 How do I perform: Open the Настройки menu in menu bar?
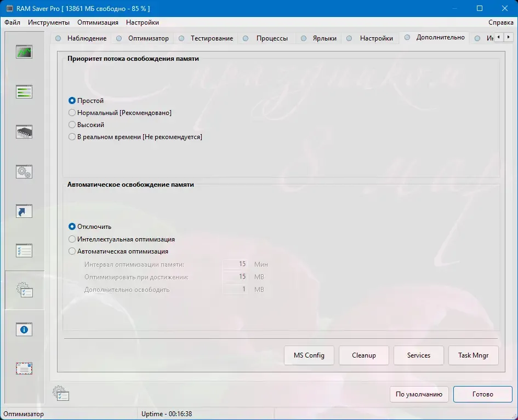pyautogui.click(x=143, y=22)
